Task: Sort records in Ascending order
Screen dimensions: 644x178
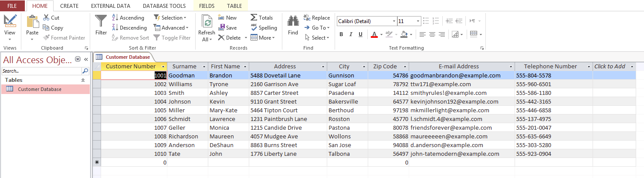Action: pyautogui.click(x=128, y=17)
